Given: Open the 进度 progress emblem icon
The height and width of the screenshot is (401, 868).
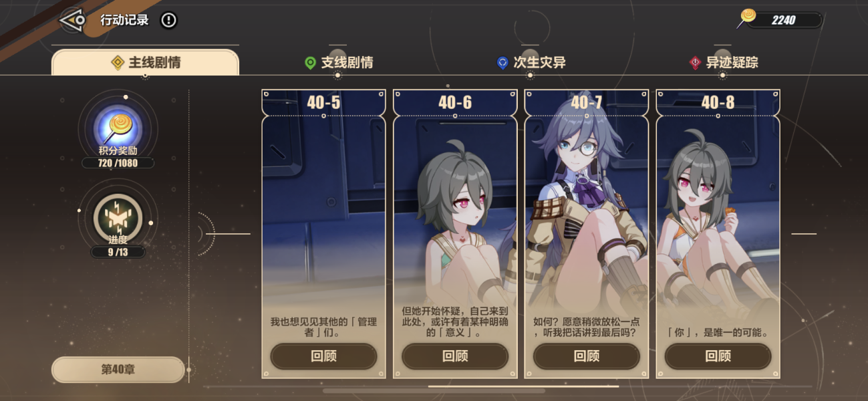Looking at the screenshot, I should click(x=118, y=217).
